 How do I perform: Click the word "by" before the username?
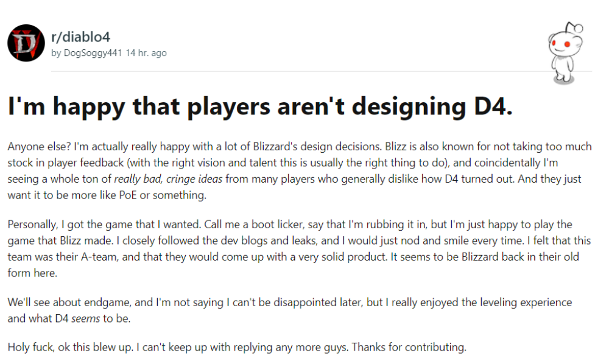click(x=56, y=53)
